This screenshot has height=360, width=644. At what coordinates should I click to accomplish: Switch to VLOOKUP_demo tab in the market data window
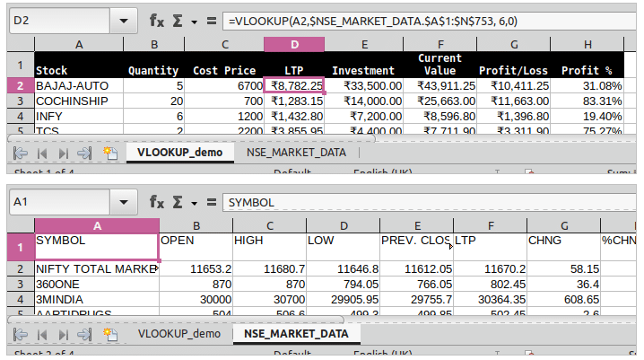pos(178,334)
